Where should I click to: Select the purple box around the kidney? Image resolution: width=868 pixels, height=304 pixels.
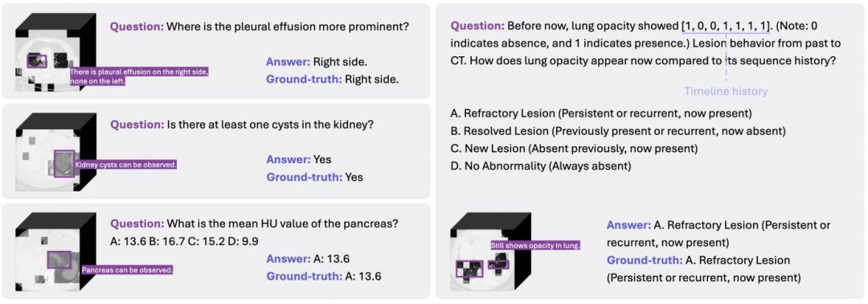tap(63, 164)
